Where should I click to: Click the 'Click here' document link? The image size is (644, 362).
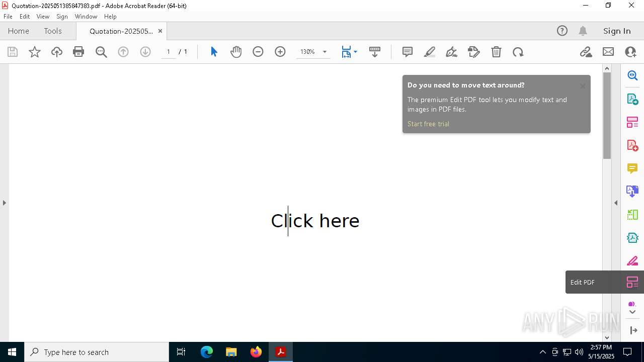point(315,221)
